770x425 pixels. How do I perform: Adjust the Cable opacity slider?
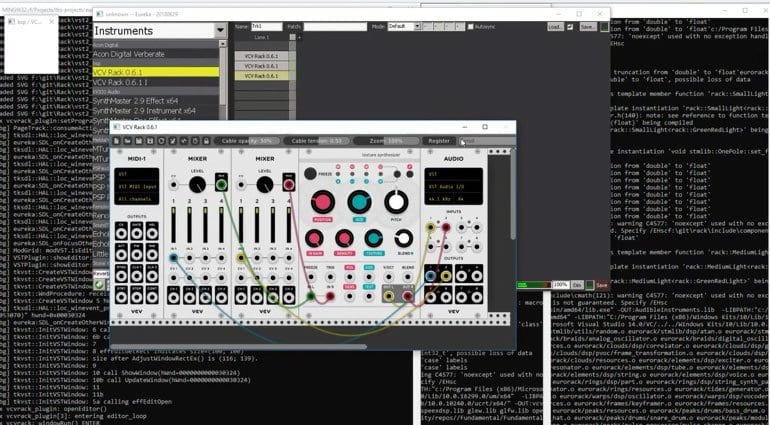point(247,141)
